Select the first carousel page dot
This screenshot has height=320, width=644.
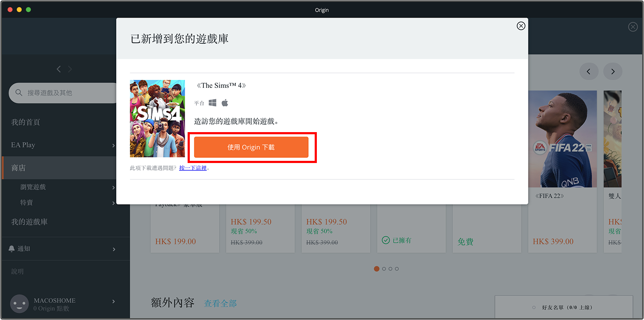click(377, 269)
